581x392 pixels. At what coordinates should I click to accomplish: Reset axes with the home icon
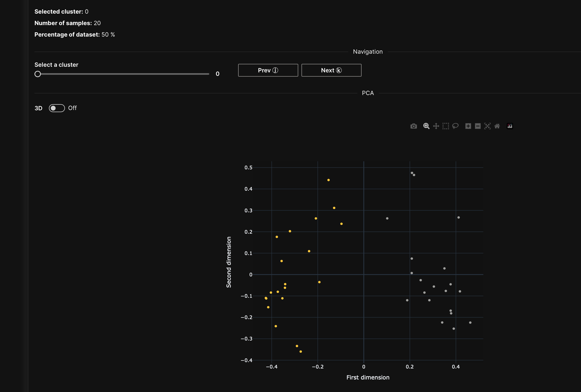click(497, 126)
